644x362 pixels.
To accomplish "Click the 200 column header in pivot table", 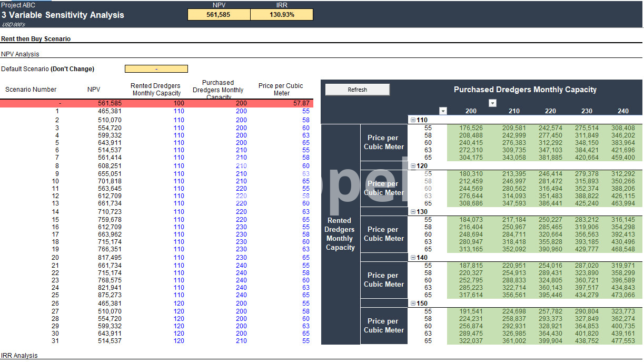I will [471, 111].
